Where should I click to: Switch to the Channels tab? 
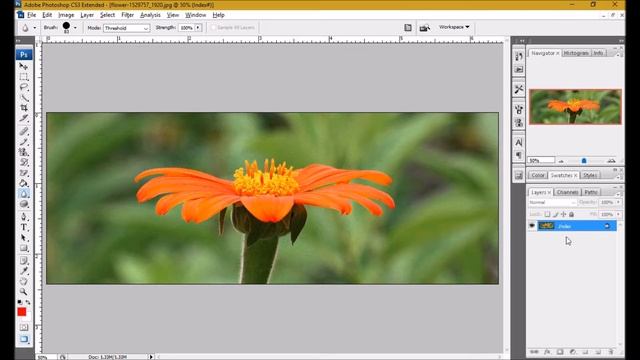coord(567,192)
